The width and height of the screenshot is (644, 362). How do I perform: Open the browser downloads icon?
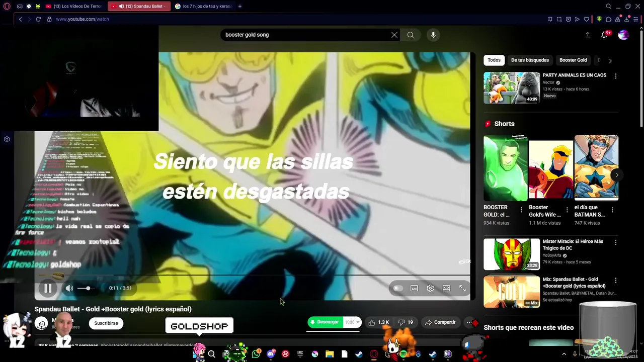626,19
